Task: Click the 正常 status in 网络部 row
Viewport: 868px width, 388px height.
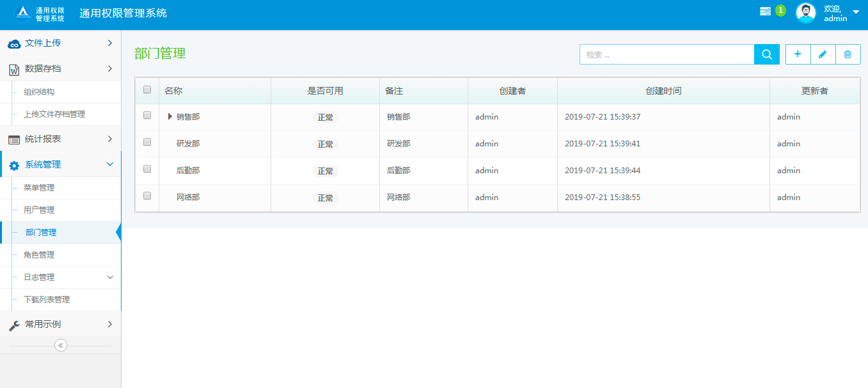Action: (x=326, y=198)
